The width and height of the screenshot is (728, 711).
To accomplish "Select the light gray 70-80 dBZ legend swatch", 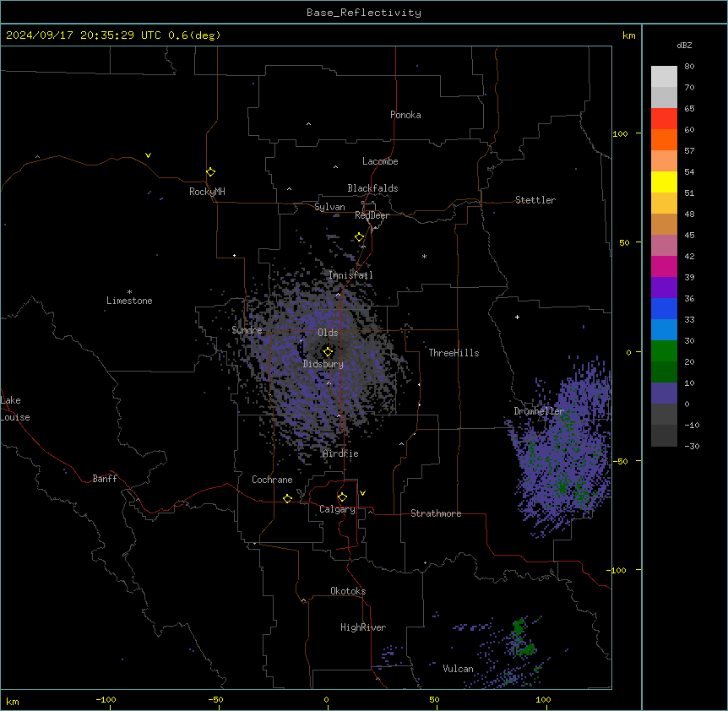I will [x=664, y=77].
